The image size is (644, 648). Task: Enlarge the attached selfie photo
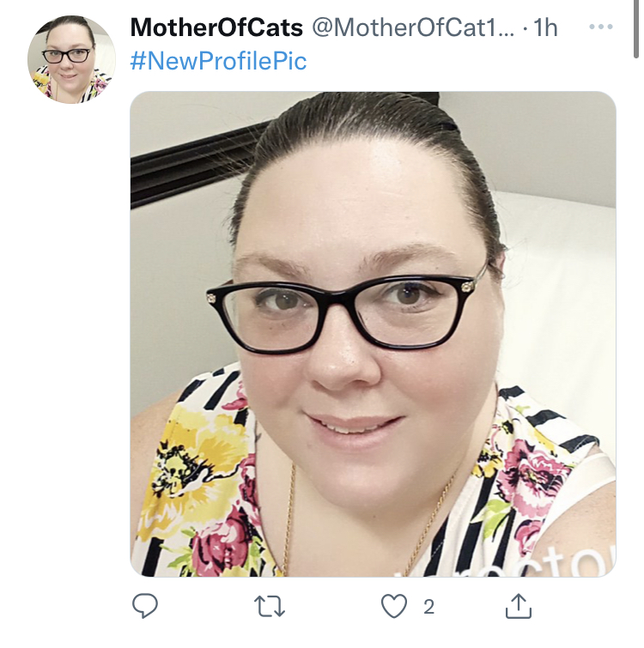pyautogui.click(x=373, y=334)
